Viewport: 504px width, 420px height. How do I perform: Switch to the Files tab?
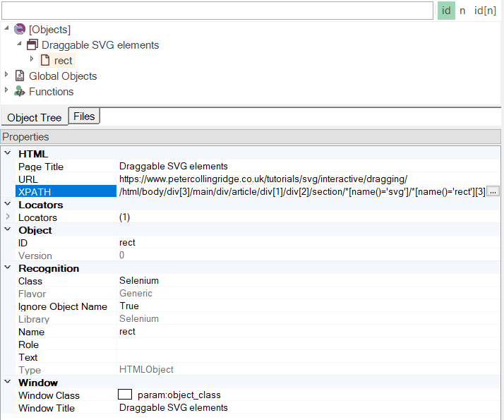pos(84,116)
